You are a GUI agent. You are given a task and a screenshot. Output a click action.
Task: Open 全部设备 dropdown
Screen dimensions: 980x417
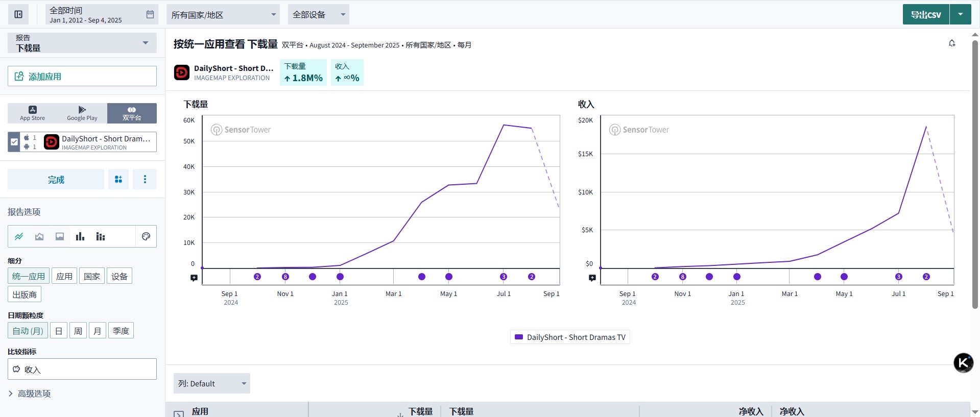[318, 14]
